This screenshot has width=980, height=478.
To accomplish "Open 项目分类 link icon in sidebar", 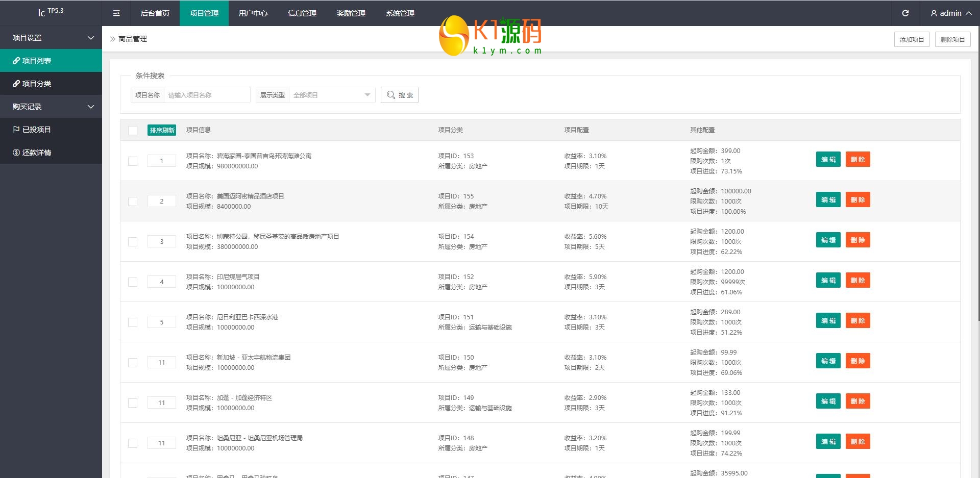I will pos(16,84).
